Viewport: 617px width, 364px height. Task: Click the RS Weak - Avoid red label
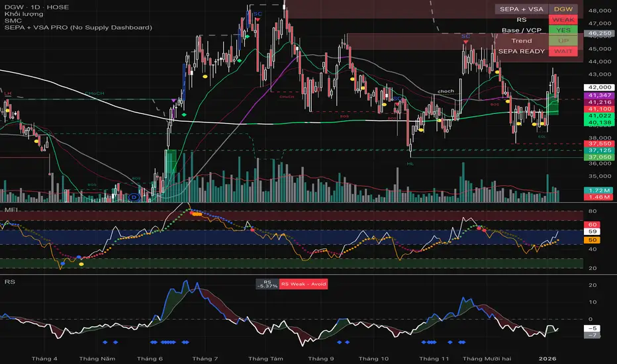click(x=303, y=284)
